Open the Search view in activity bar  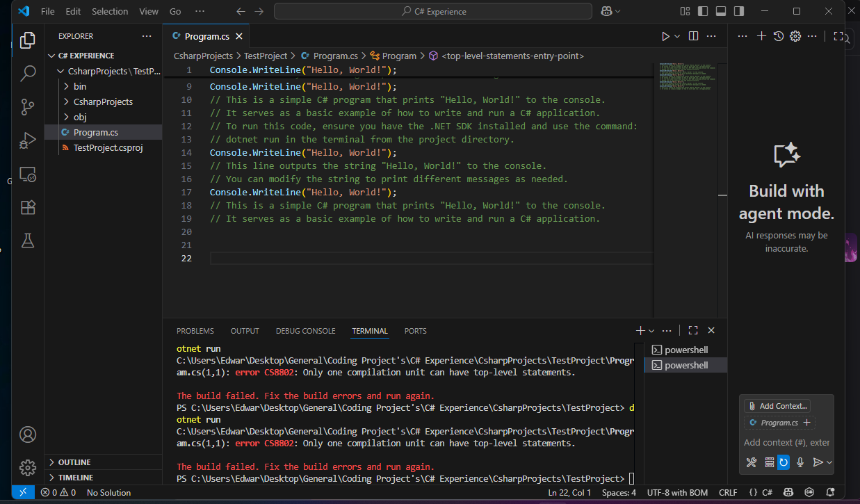(28, 73)
